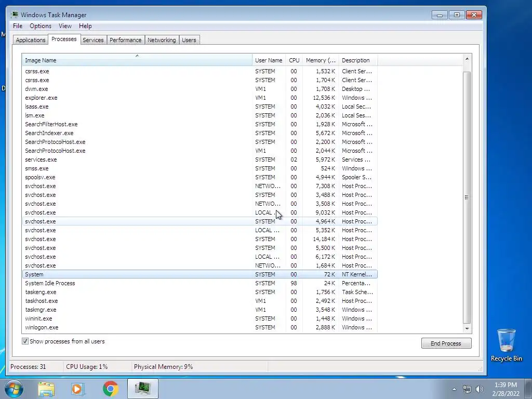Select svchost.exe using 14,184 K memory
The height and width of the screenshot is (399, 532).
tap(200, 239)
